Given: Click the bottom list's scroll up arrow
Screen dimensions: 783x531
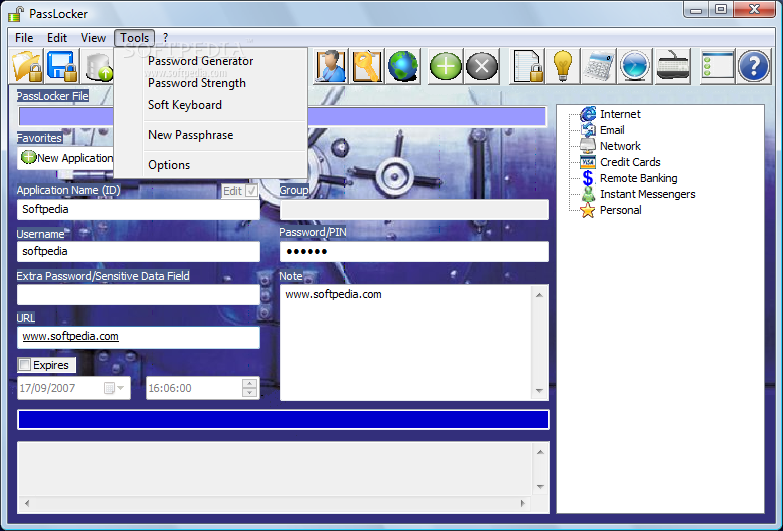Looking at the screenshot, I should 540,452.
